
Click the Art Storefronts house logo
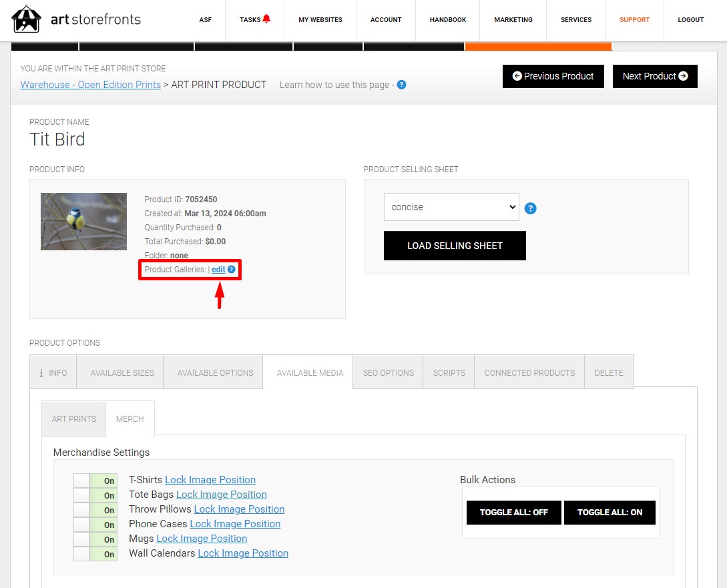click(26, 19)
